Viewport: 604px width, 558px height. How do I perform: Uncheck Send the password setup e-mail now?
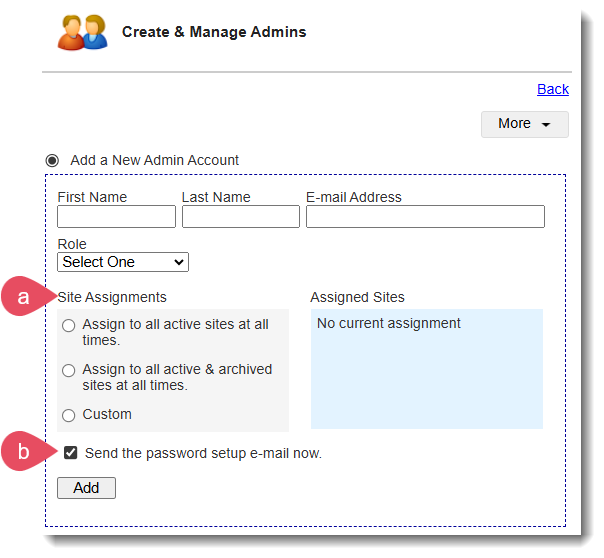point(71,453)
